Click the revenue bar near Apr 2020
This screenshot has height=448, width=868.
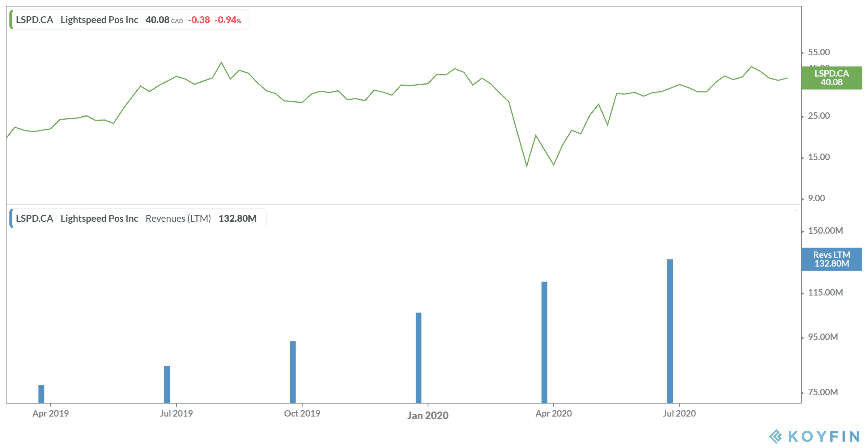point(544,342)
